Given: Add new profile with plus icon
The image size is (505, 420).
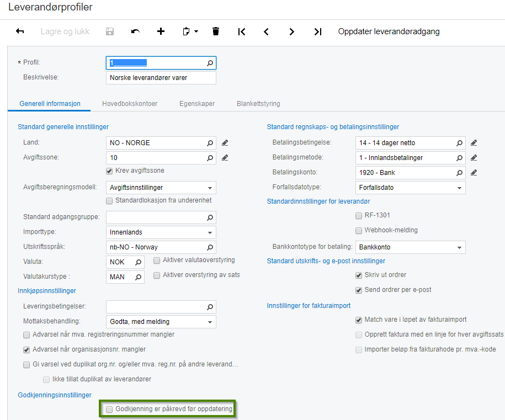Looking at the screenshot, I should tap(161, 31).
